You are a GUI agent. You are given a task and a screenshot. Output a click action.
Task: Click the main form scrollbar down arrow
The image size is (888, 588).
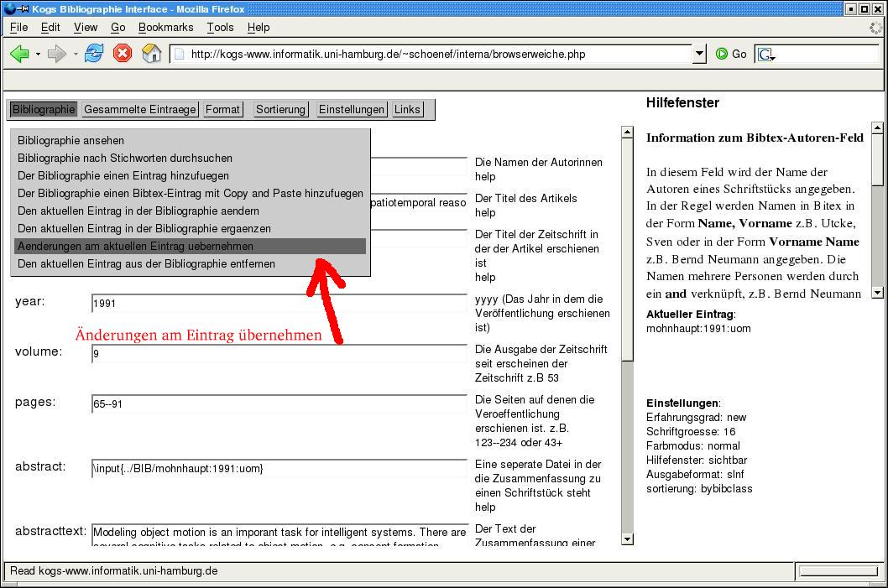[627, 539]
